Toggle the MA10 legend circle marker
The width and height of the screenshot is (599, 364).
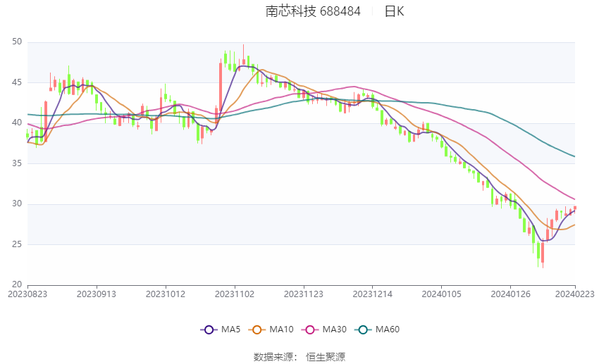(x=257, y=330)
